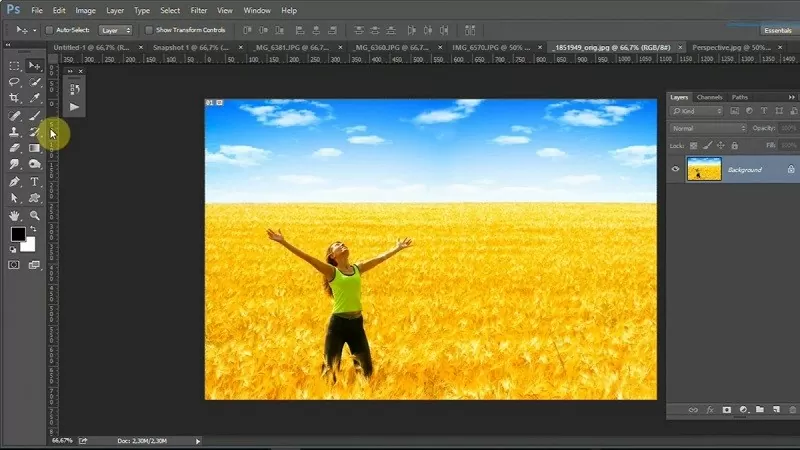Select the Lasso tool
The height and width of the screenshot is (450, 800).
click(x=14, y=82)
